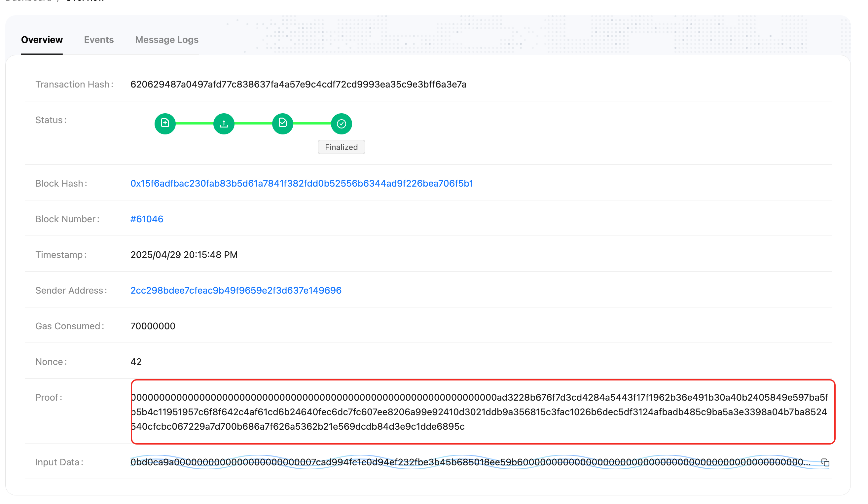The height and width of the screenshot is (504, 868).
Task: Switch to the Events tab
Action: coord(99,40)
